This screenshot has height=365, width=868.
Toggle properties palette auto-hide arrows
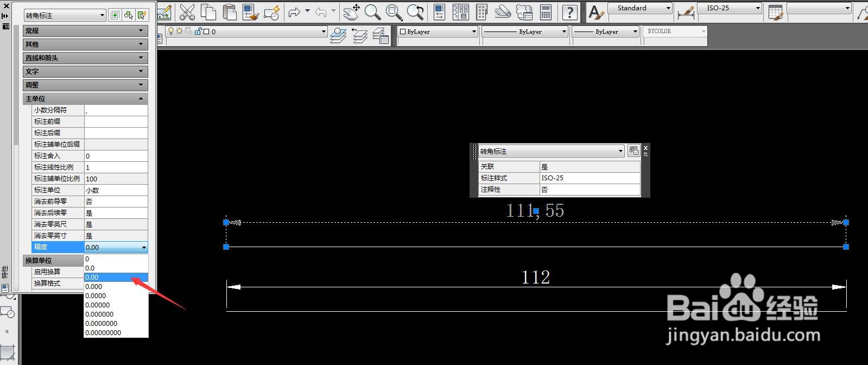click(6, 16)
